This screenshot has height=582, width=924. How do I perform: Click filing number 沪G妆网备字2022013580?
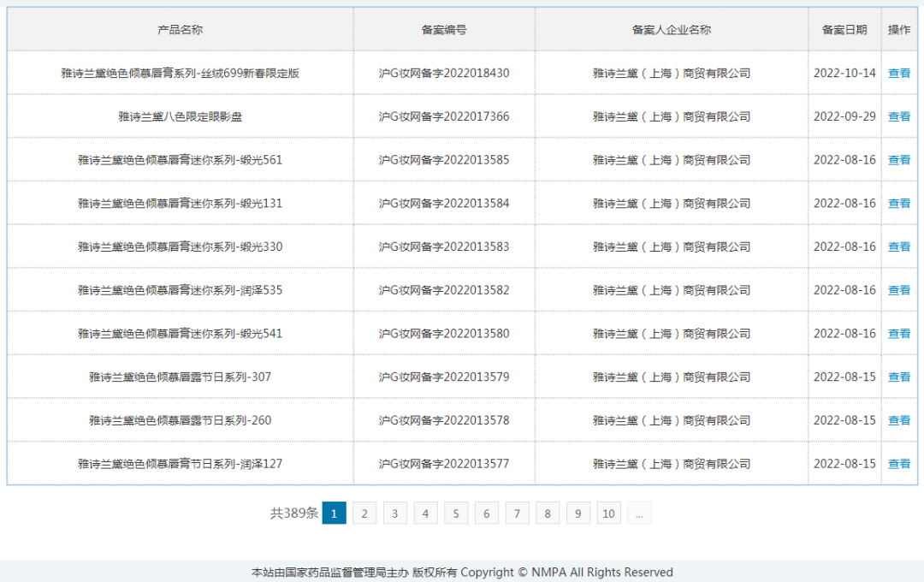tap(444, 334)
